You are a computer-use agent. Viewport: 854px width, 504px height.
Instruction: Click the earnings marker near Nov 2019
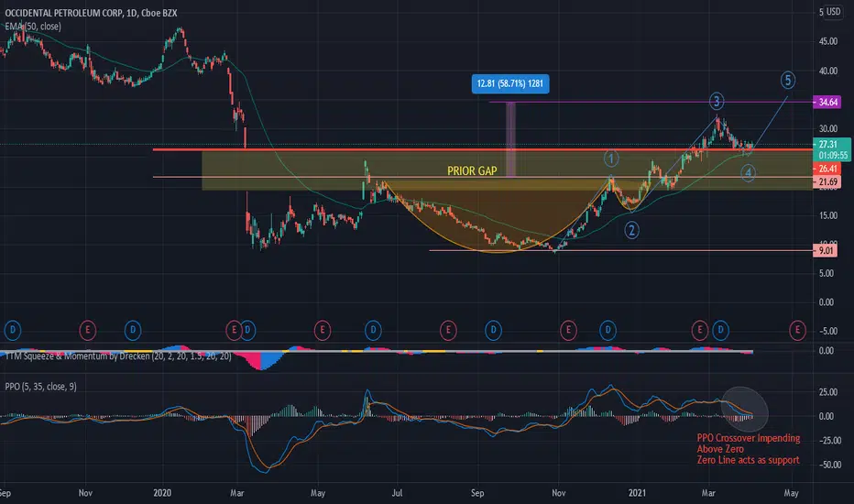point(87,330)
